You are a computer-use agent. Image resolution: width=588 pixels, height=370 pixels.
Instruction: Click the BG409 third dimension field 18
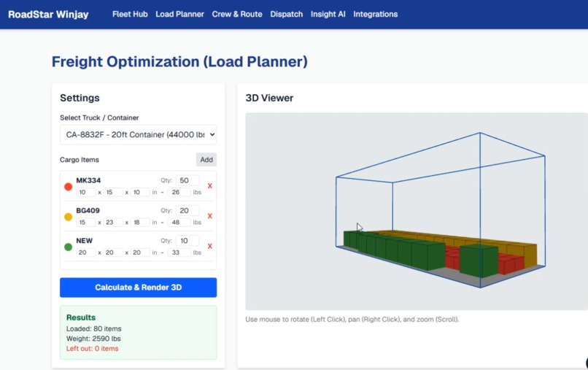click(x=140, y=222)
